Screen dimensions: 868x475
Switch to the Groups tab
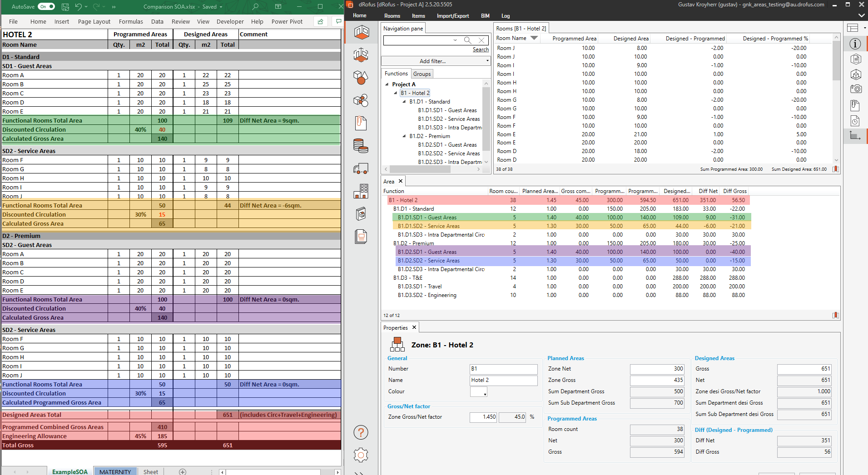[422, 74]
